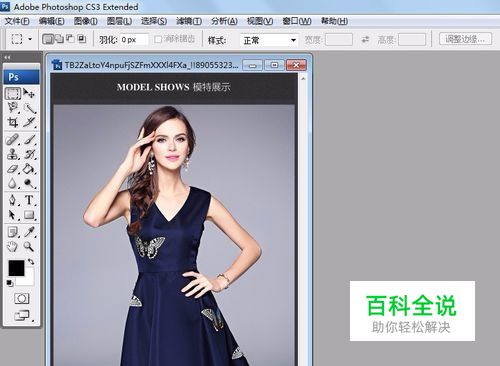This screenshot has width=500, height=366.
Task: Select the Pen tool
Action: pyautogui.click(x=13, y=200)
